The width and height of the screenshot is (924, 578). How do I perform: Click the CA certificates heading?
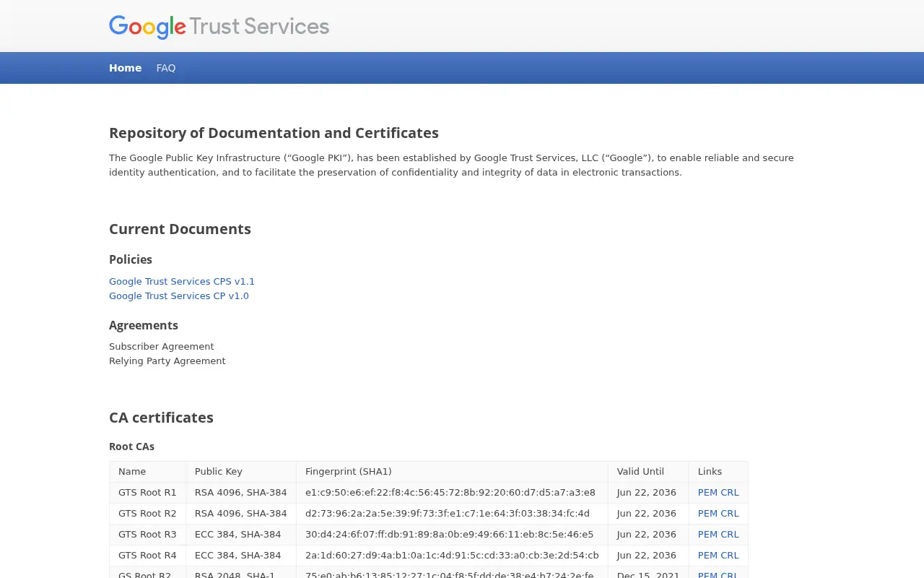pos(161,418)
